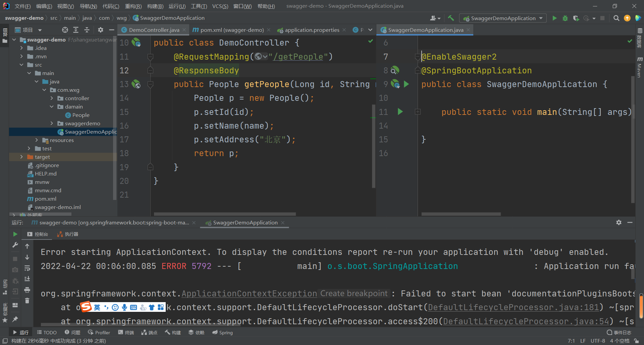Expand the controller package
Image resolution: width=644 pixels, height=345 pixels.
52,98
